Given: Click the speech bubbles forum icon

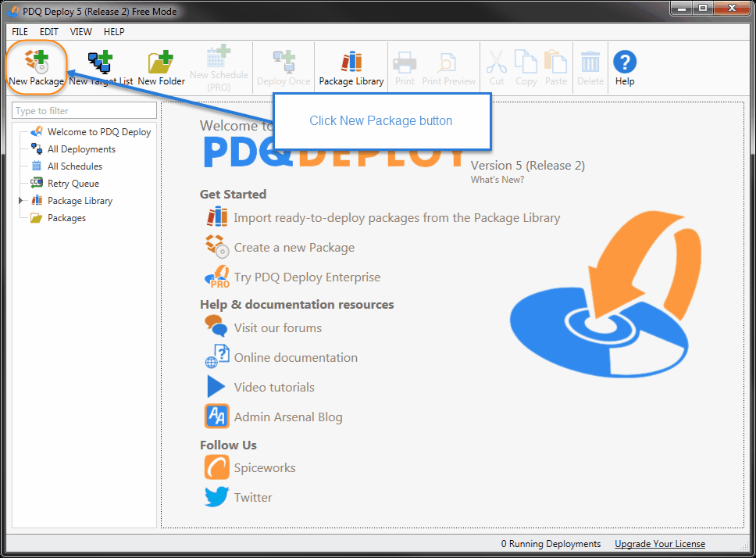Looking at the screenshot, I should (216, 326).
